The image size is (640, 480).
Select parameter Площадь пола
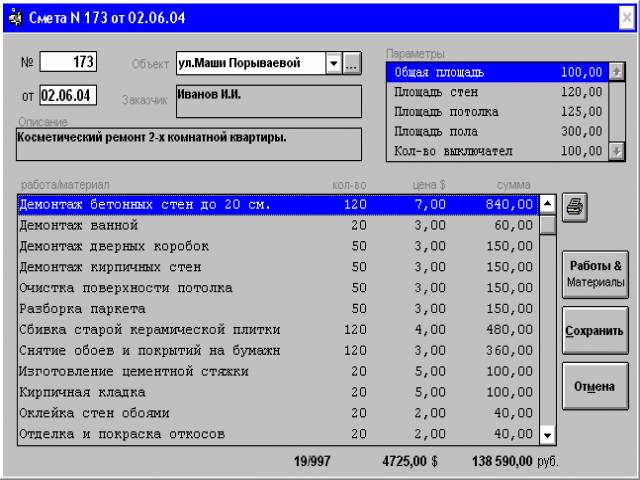pyautogui.click(x=498, y=131)
